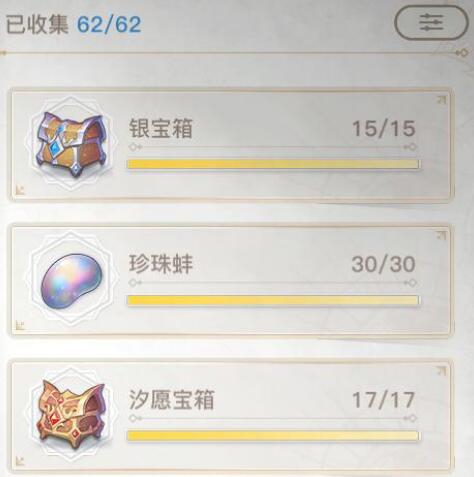Screen dimensions: 474x477
Task: Click bottom-left corner arrow of 银宝箱 card
Action: pyautogui.click(x=20, y=190)
